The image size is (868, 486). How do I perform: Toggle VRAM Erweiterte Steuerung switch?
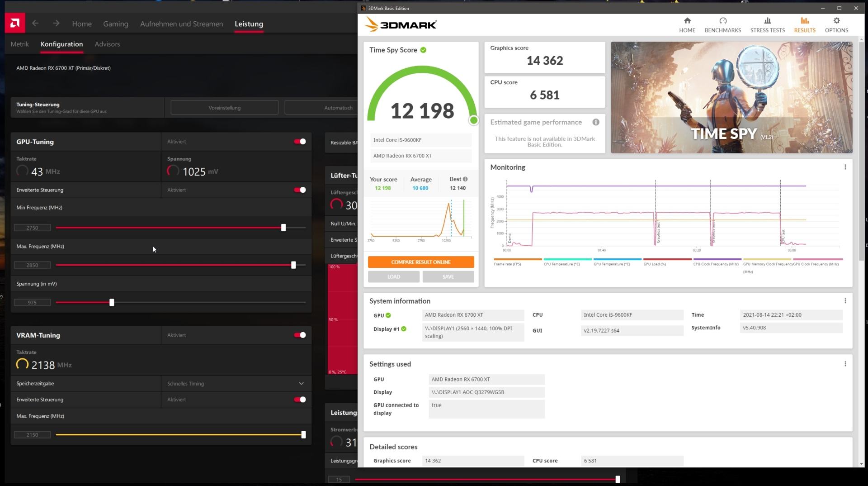click(300, 400)
